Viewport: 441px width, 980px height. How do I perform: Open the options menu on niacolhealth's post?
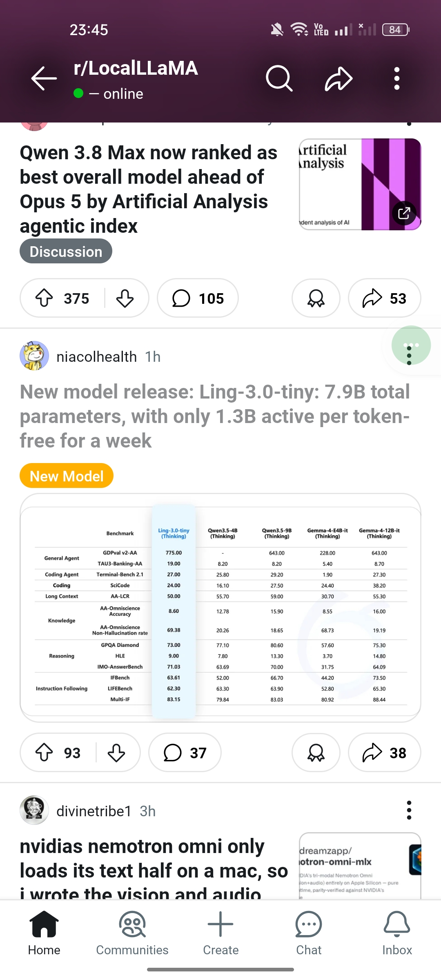pyautogui.click(x=409, y=355)
